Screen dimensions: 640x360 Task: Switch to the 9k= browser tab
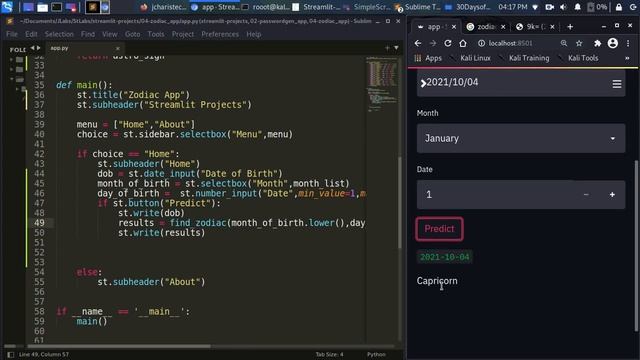tap(535, 27)
